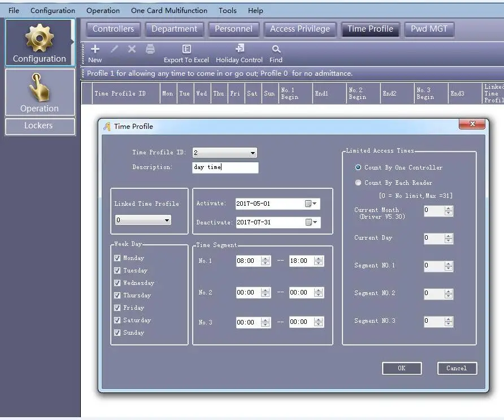Viewport: 504px width, 420px height.
Task: Open the Activate date calendar picker
Action: (x=311, y=203)
